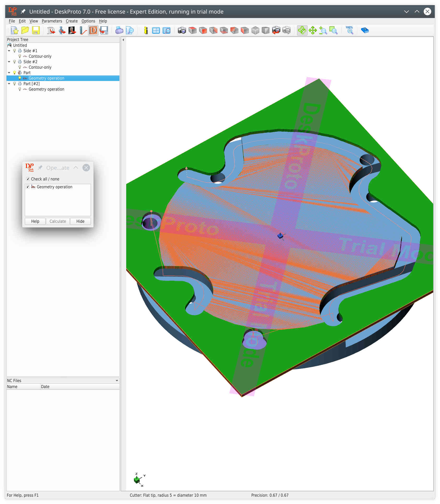Open the Options menu
440x504 pixels.
point(88,21)
